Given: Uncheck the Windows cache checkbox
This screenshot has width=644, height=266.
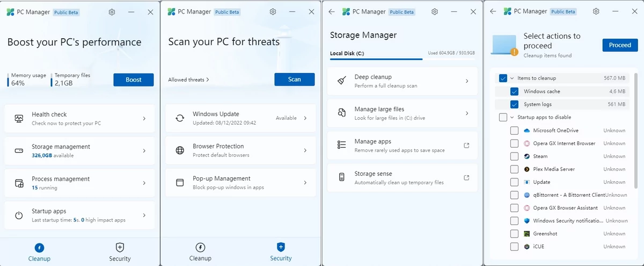Looking at the screenshot, I should point(514,91).
